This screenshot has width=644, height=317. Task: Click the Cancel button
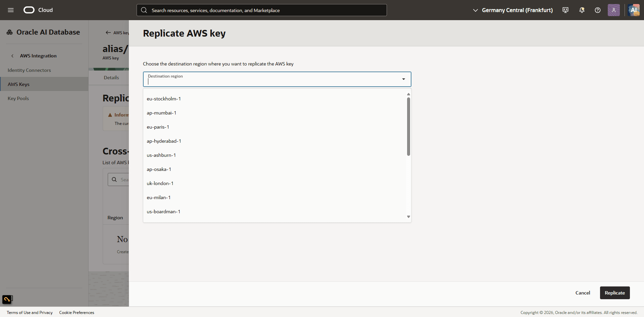583,293
